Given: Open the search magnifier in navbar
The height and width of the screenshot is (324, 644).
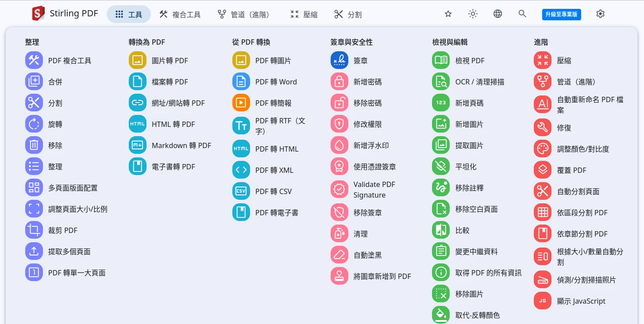Looking at the screenshot, I should point(523,14).
